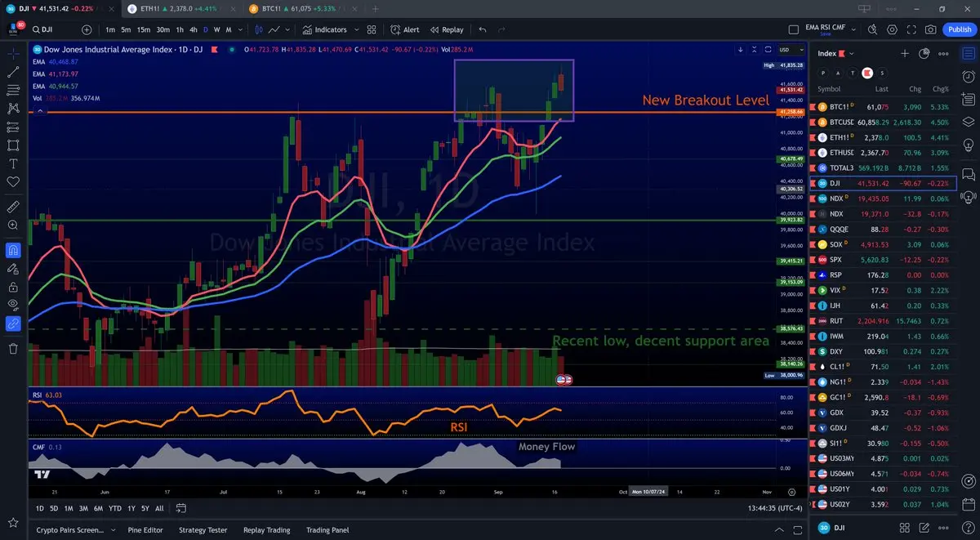
Task: Open a new tab with the plus button
Action: [x=374, y=8]
